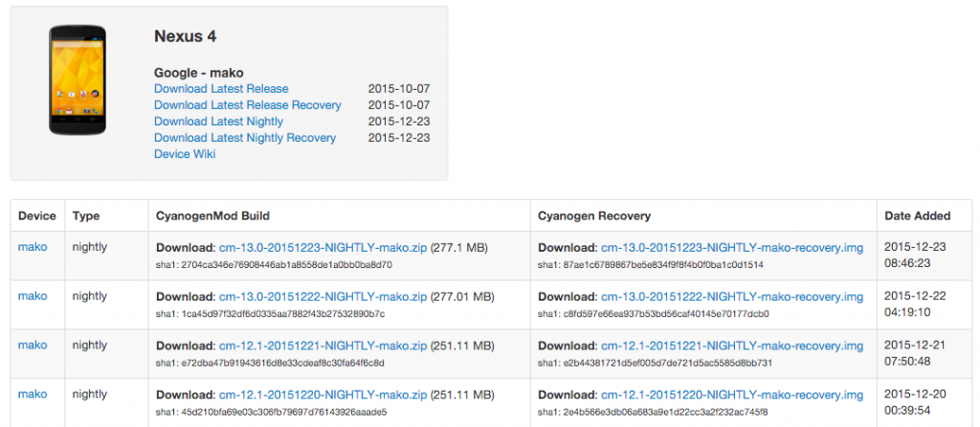Download cm-13.0-20151223-NIGHTLY-mako.zip

click(x=323, y=248)
